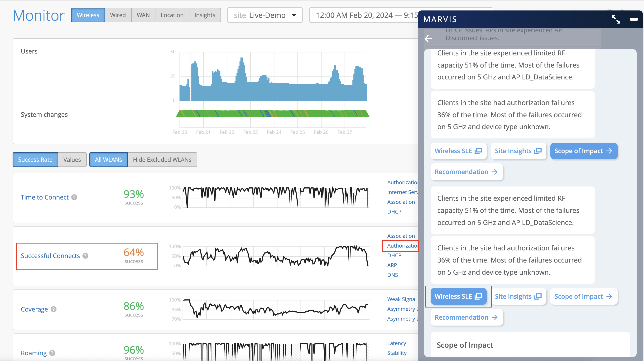Click the Coverage help question icon
The image size is (644, 361).
53,309
